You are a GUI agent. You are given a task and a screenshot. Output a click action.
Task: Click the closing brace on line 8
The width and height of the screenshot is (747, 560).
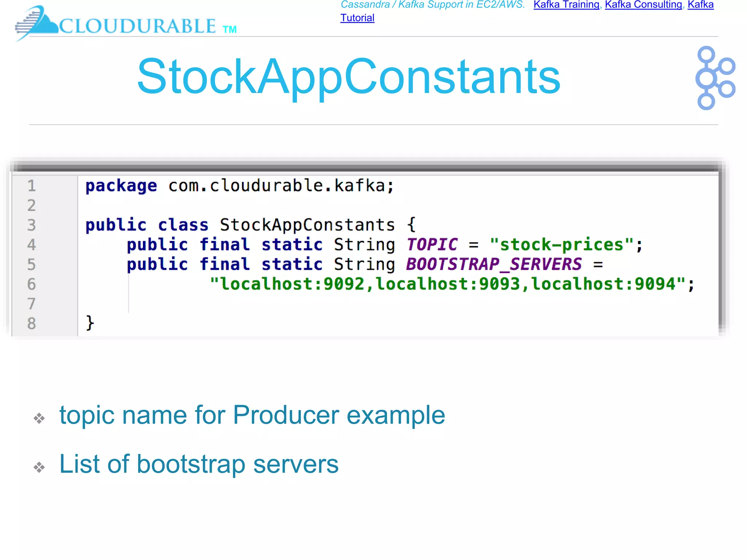click(90, 323)
